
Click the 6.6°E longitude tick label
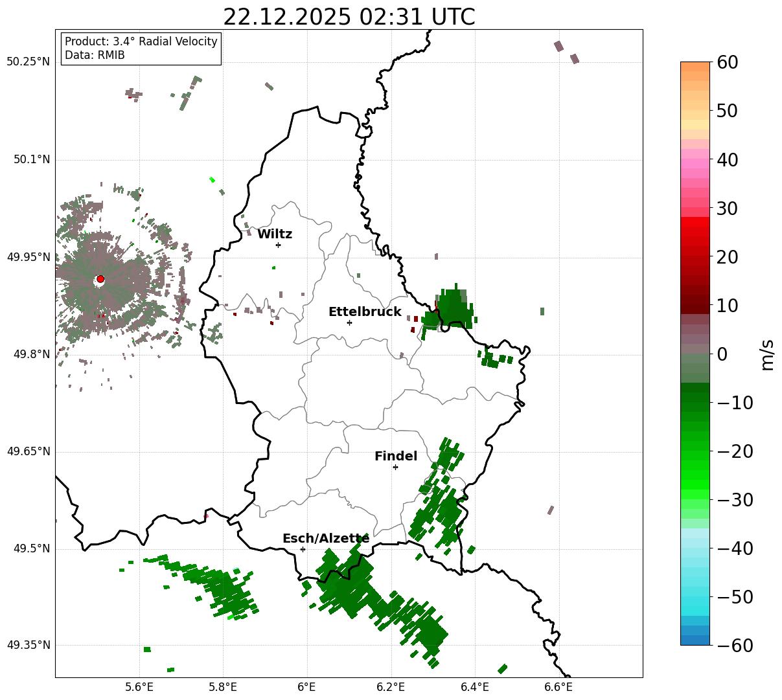[559, 687]
